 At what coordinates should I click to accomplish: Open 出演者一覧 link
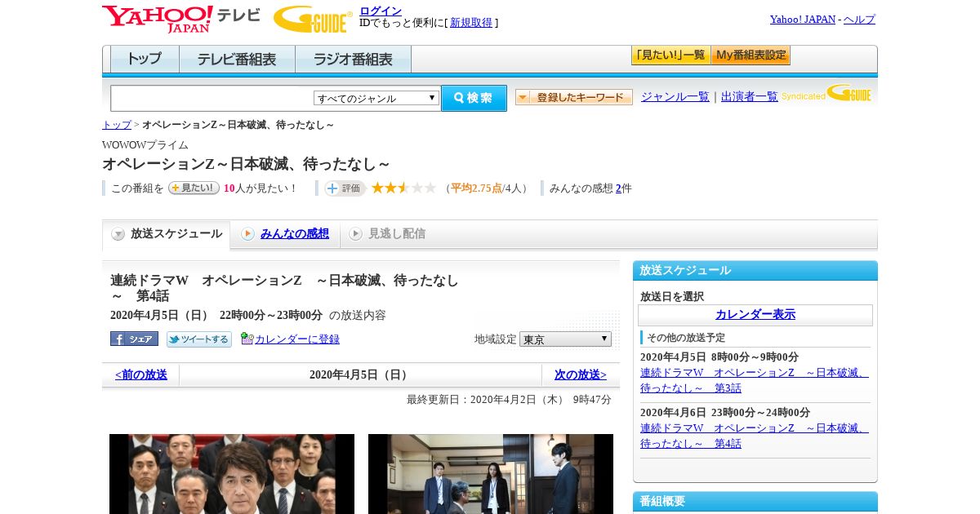(x=750, y=97)
